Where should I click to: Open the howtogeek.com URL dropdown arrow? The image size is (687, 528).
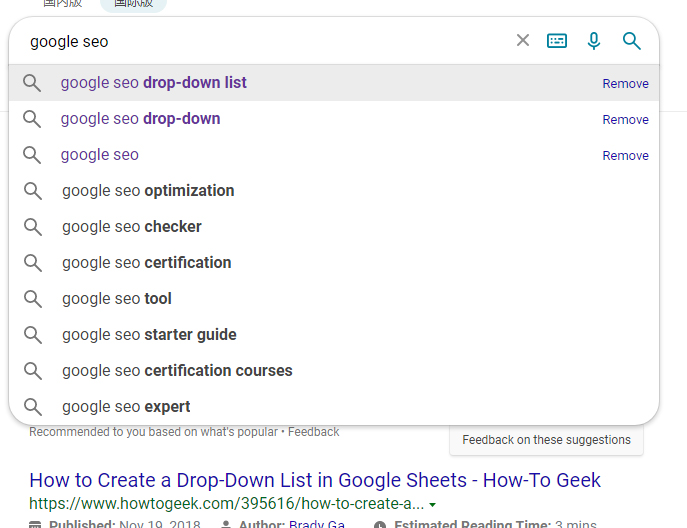pyautogui.click(x=432, y=505)
